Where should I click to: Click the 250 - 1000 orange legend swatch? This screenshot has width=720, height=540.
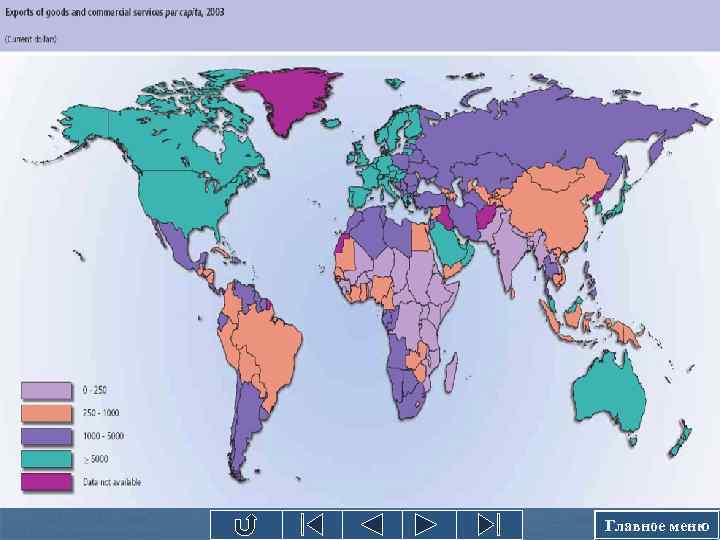coord(46,413)
